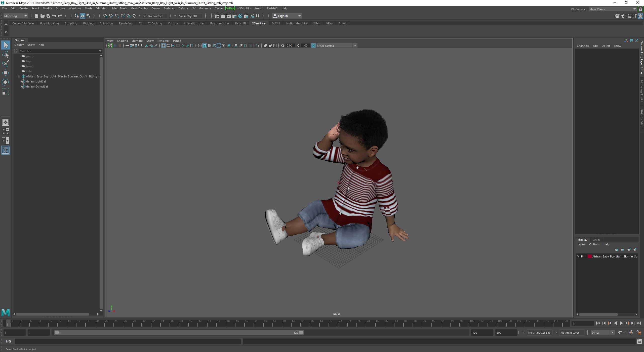644x352 pixels.
Task: Undo the last action
Action: pos(54,16)
